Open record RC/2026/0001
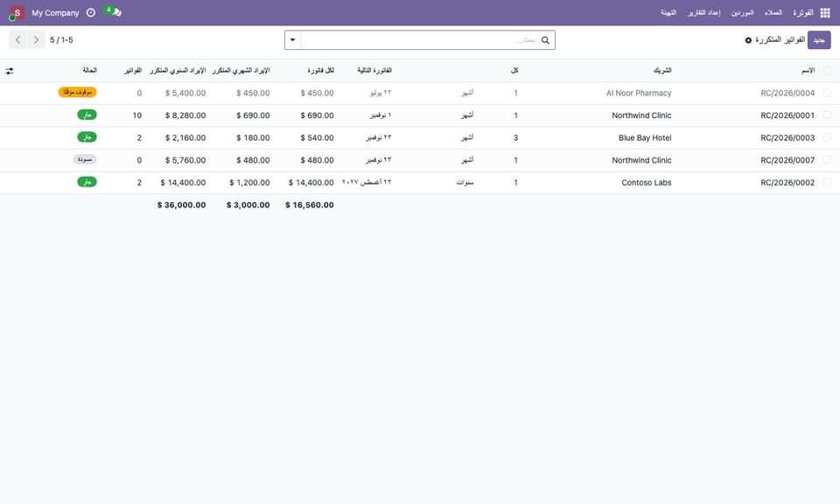Viewport: 840px width, 504px height. point(787,115)
